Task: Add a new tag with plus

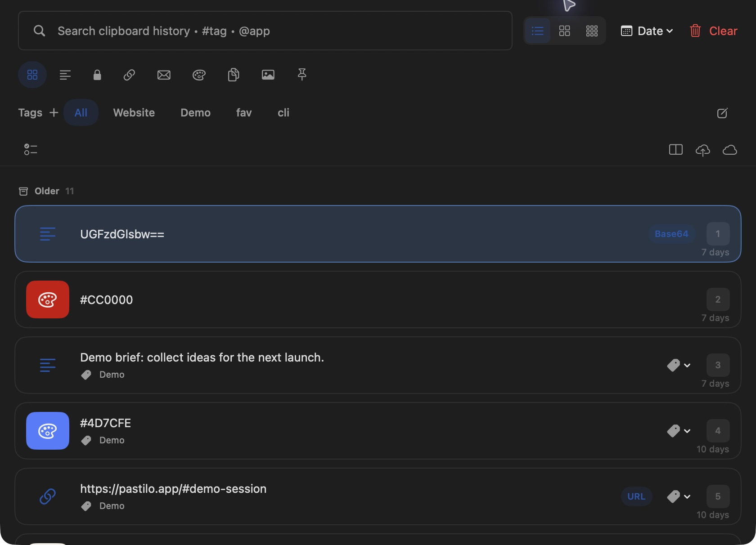Action: point(54,112)
